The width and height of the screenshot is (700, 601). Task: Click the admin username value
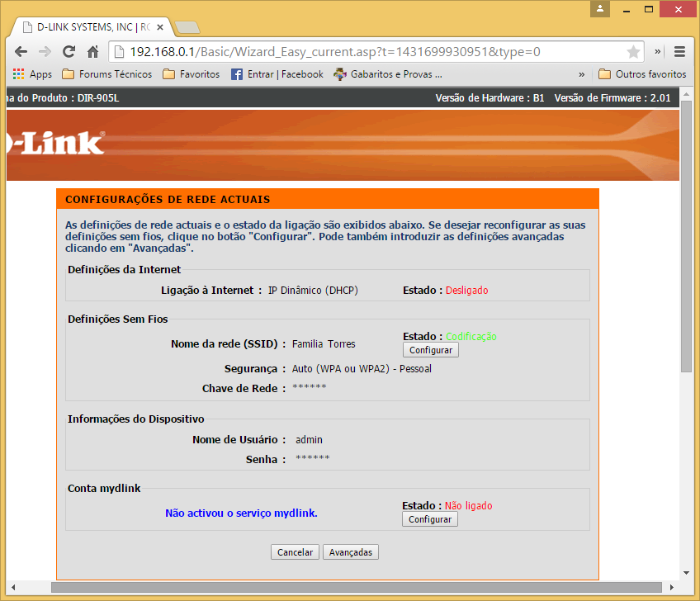309,440
